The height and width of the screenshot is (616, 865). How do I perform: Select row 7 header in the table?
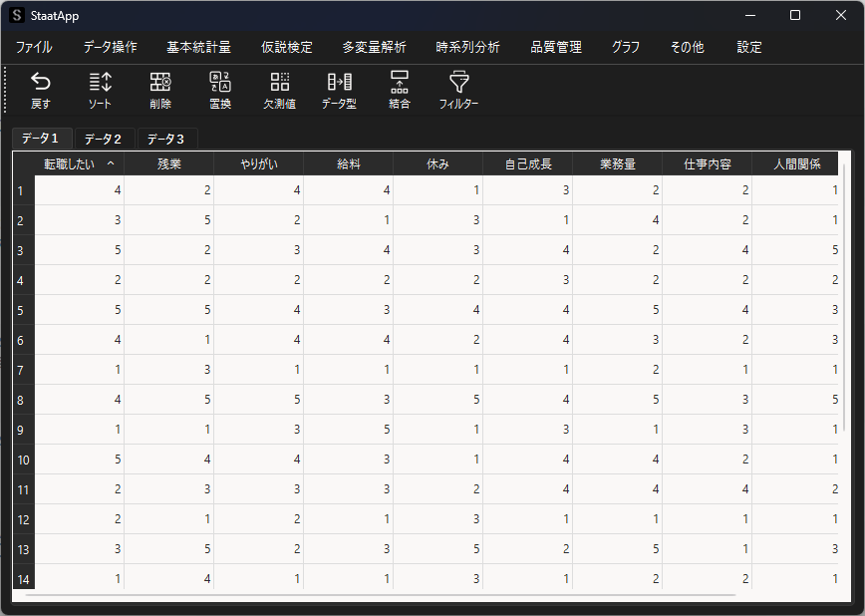(x=20, y=370)
